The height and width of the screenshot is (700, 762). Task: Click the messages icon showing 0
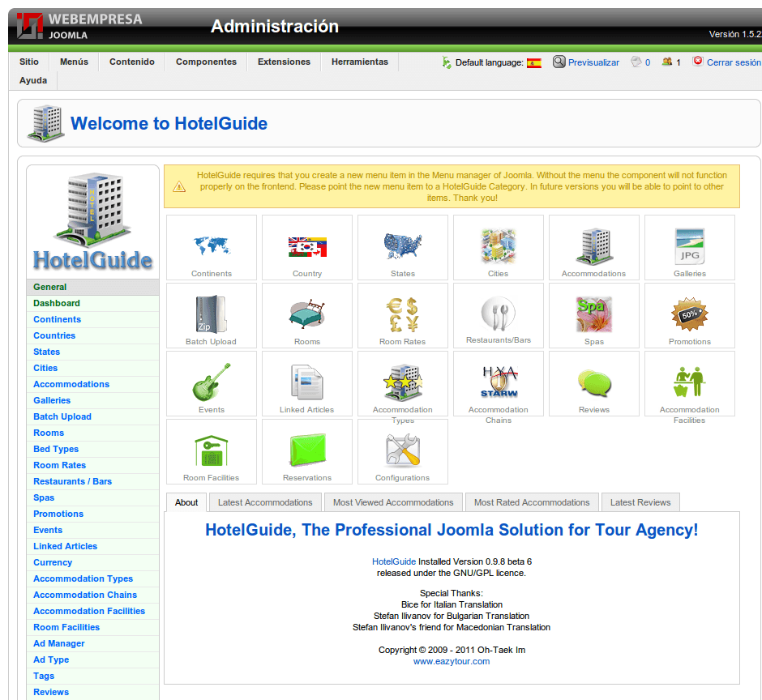(636, 62)
